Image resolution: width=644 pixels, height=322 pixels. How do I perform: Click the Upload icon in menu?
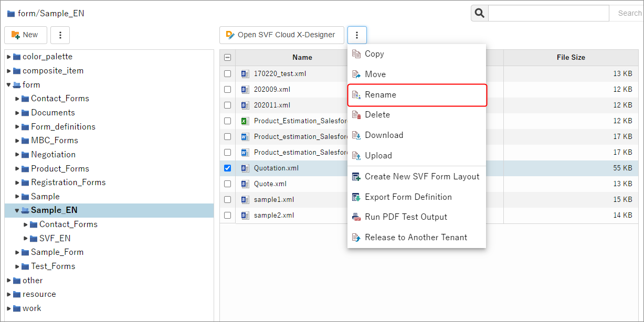356,156
